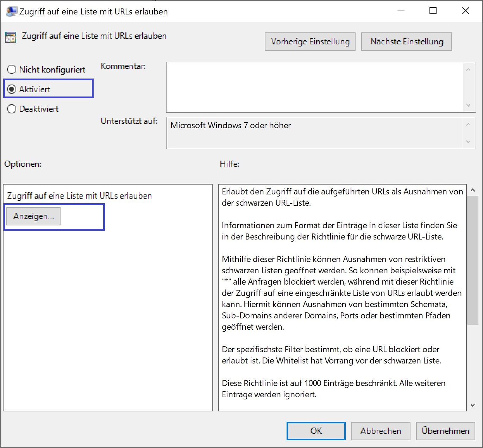Go to 'Vorherige Einstellung'
The height and width of the screenshot is (448, 483).
tap(310, 42)
